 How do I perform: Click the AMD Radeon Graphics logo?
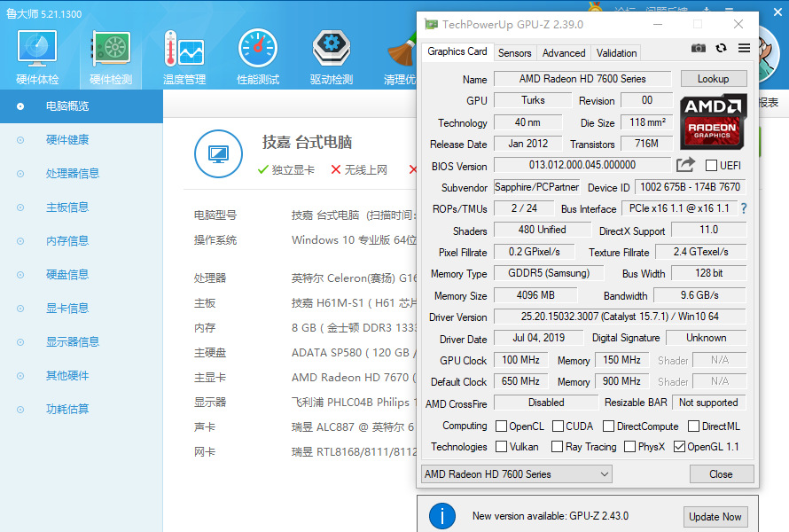pyautogui.click(x=713, y=124)
